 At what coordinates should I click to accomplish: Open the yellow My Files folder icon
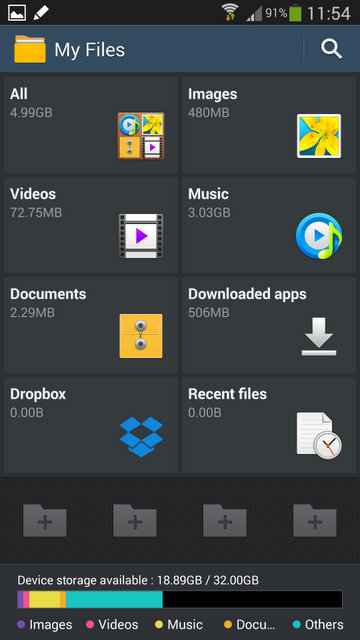(x=30, y=49)
